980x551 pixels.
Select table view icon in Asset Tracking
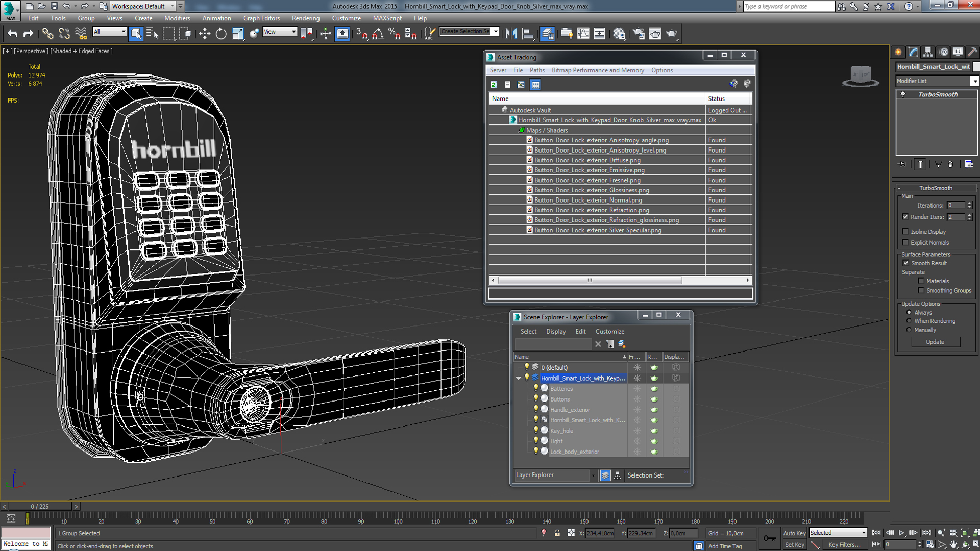[535, 85]
